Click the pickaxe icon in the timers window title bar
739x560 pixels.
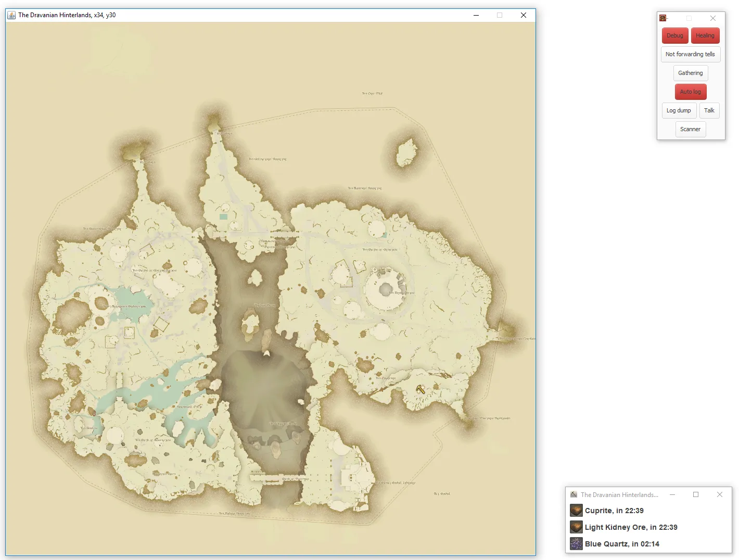coord(574,494)
